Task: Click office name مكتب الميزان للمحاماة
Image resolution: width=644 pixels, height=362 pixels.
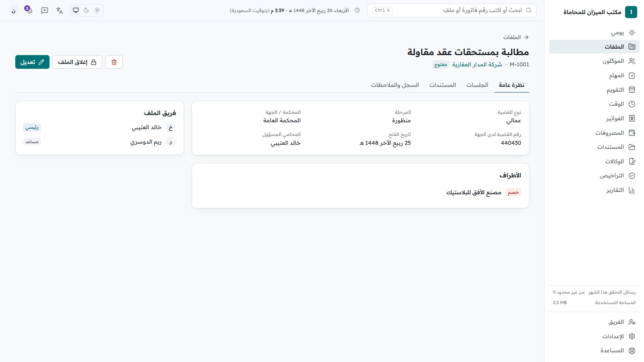Action: 592,12
